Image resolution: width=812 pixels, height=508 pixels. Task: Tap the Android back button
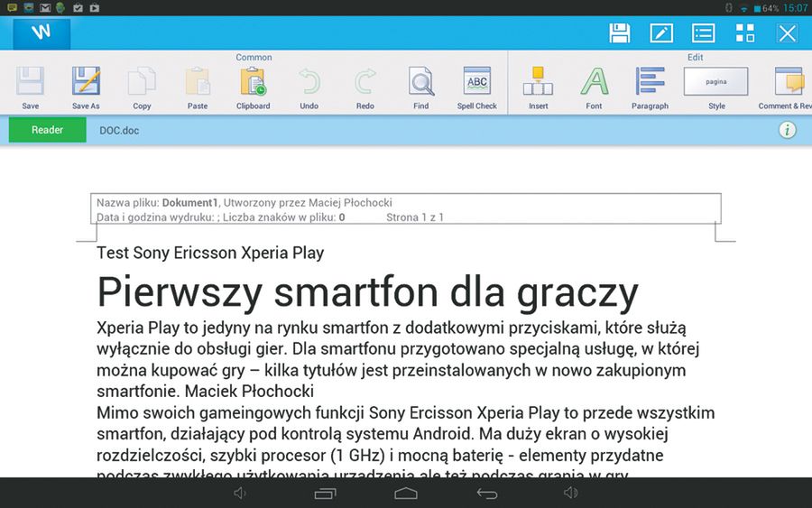[487, 494]
